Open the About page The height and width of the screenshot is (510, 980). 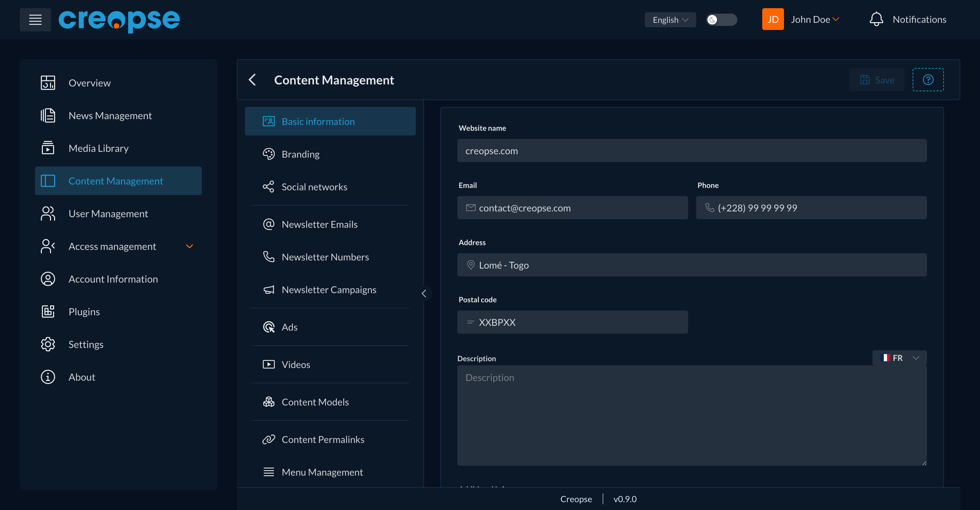(118, 378)
